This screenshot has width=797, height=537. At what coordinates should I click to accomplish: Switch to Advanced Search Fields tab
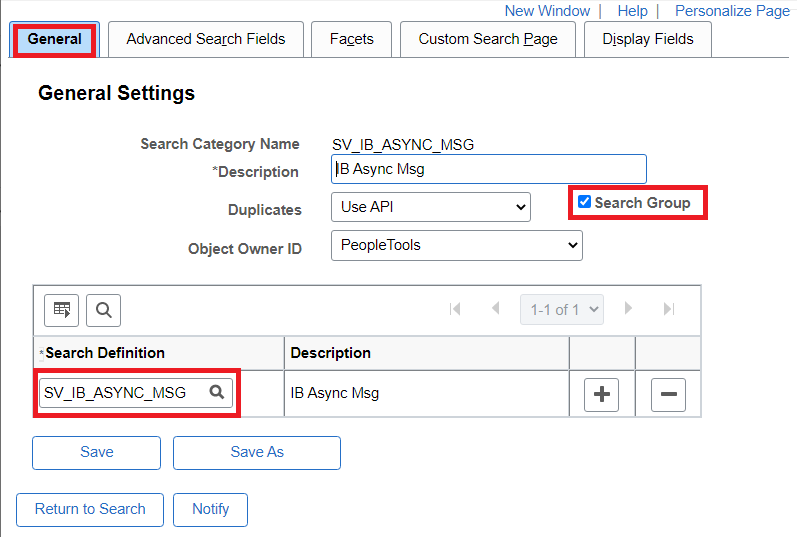[x=206, y=39]
